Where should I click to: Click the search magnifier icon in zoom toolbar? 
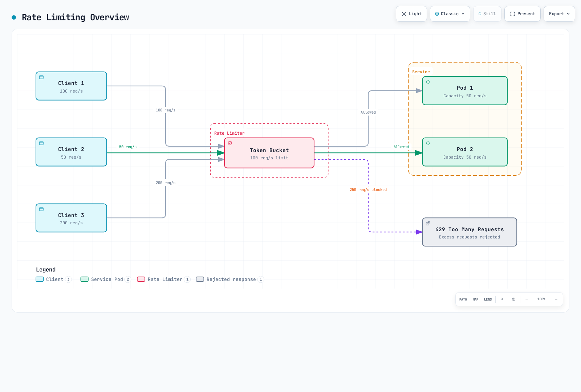[x=502, y=299]
